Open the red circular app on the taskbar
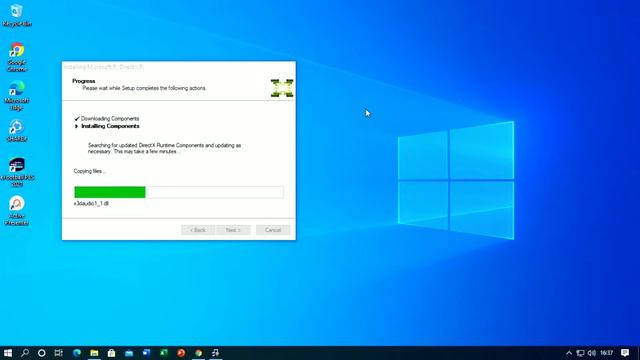Screen dimensions: 640x360 click(181, 353)
